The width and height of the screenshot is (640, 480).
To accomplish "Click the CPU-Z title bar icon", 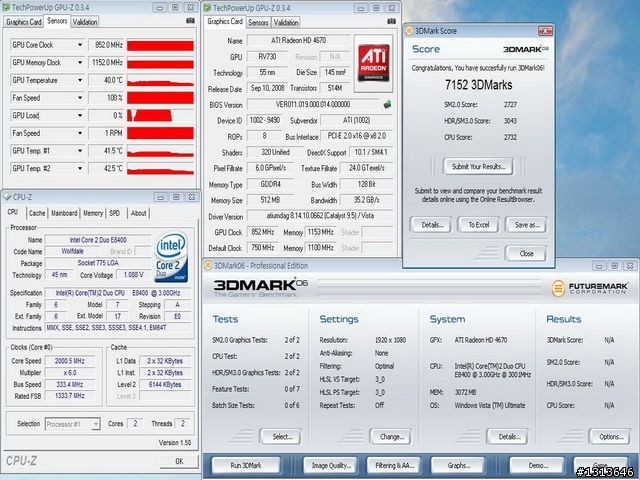I will (7, 197).
